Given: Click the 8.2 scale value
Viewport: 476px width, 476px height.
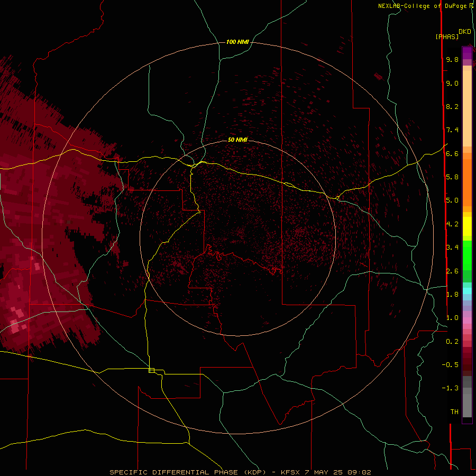Looking at the screenshot, I should pos(452,107).
